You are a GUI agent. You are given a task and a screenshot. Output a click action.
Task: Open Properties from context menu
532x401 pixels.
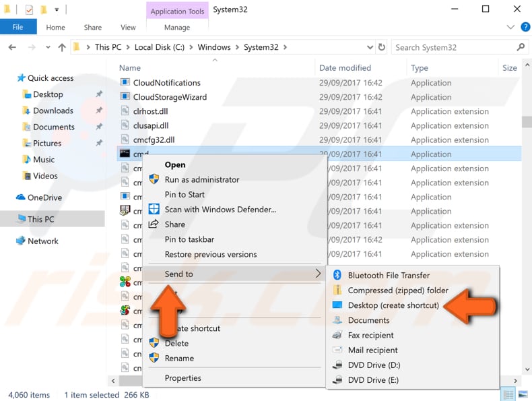tap(183, 378)
